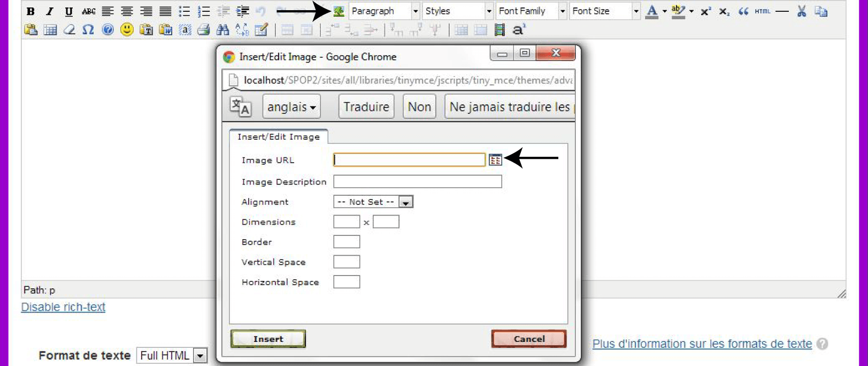Viewport: 868px width, 366px height.
Task: Toggle italic formatting
Action: [50, 11]
